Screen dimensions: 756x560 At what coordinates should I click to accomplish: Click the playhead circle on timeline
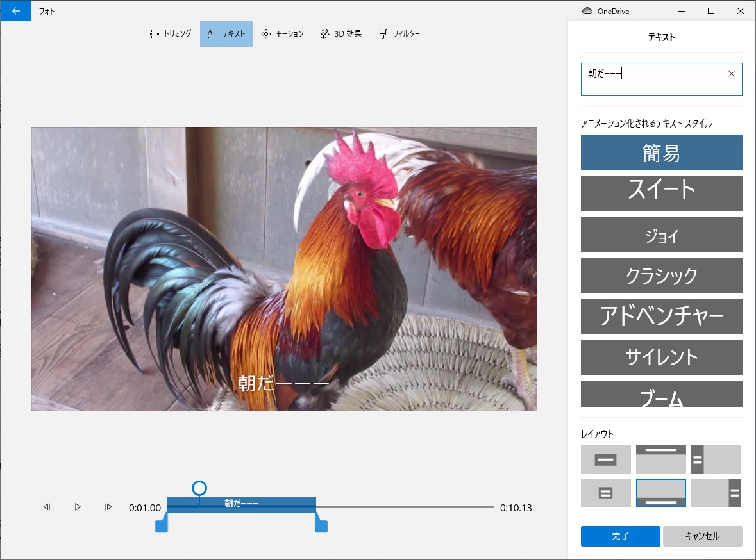point(199,488)
